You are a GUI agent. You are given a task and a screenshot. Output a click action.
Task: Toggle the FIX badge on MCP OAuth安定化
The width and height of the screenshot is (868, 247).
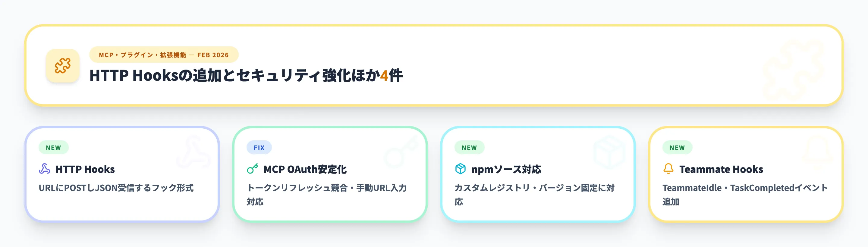point(259,147)
